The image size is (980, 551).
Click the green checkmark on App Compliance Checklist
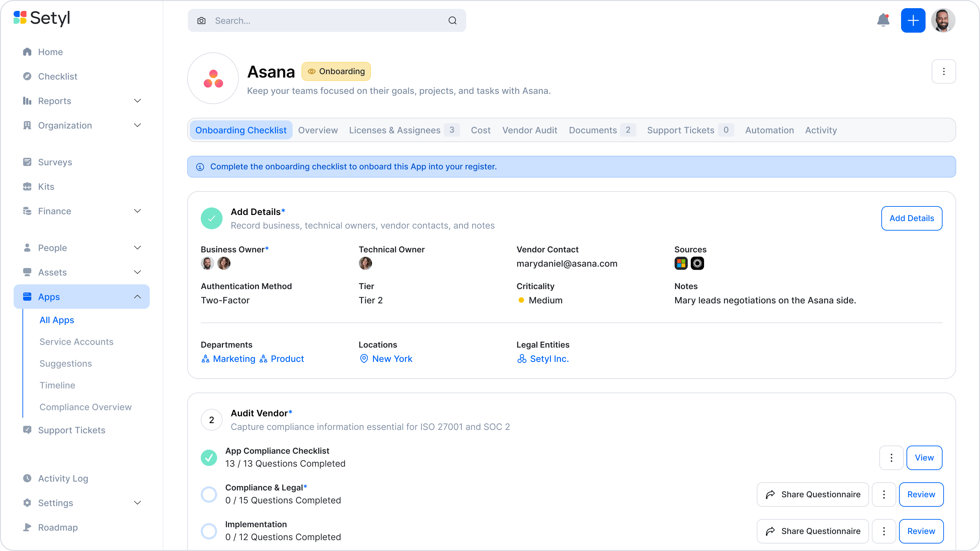pyautogui.click(x=209, y=457)
